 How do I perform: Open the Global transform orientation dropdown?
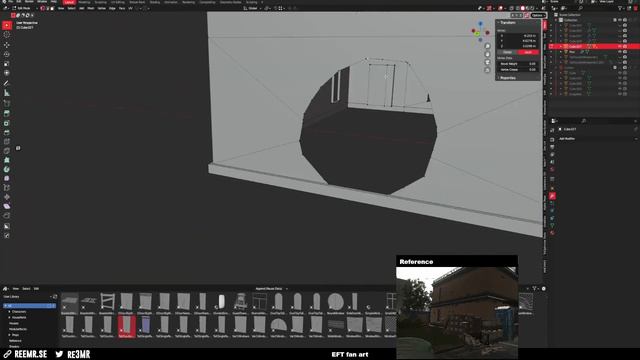(252, 8)
